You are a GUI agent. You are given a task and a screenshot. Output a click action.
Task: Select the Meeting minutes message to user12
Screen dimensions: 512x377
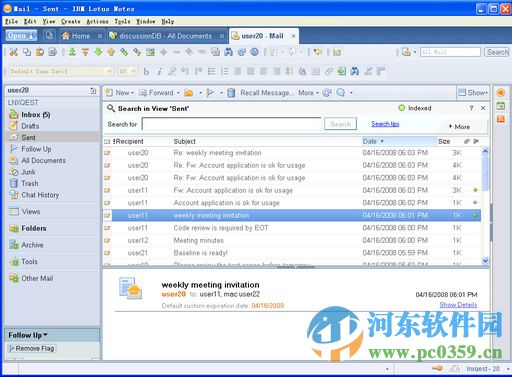293,240
